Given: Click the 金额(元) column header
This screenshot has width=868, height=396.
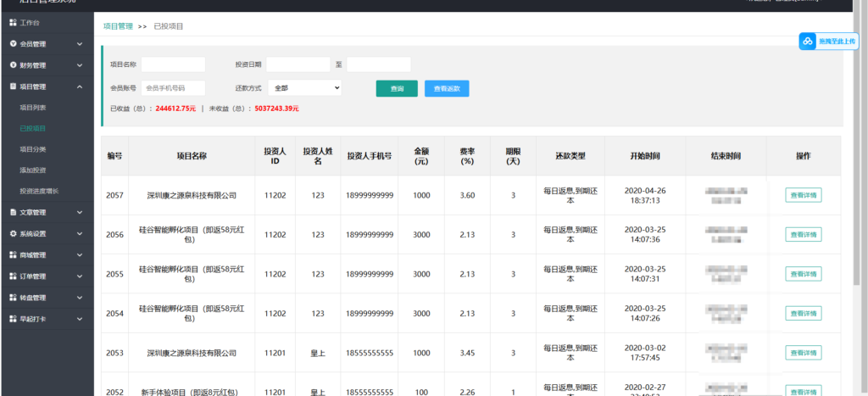Looking at the screenshot, I should coord(420,156).
